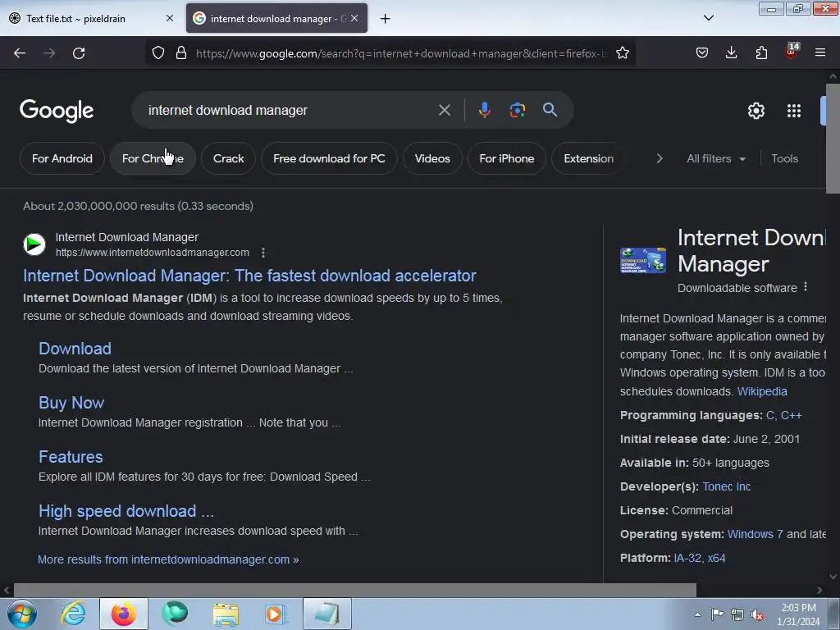Image resolution: width=840 pixels, height=630 pixels.
Task: Open knowledge panel more options dots
Action: click(806, 287)
